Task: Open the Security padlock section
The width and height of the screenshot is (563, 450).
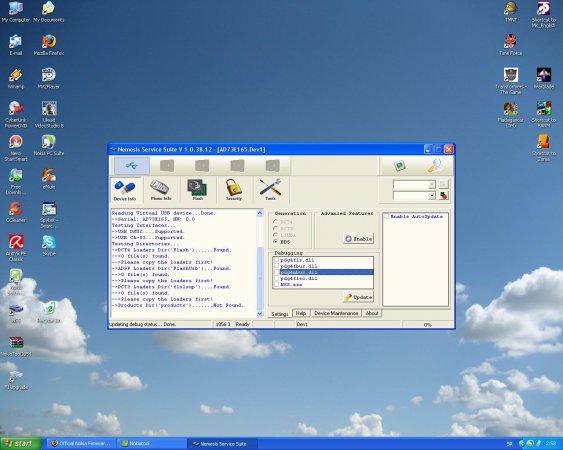Action: click(x=234, y=190)
